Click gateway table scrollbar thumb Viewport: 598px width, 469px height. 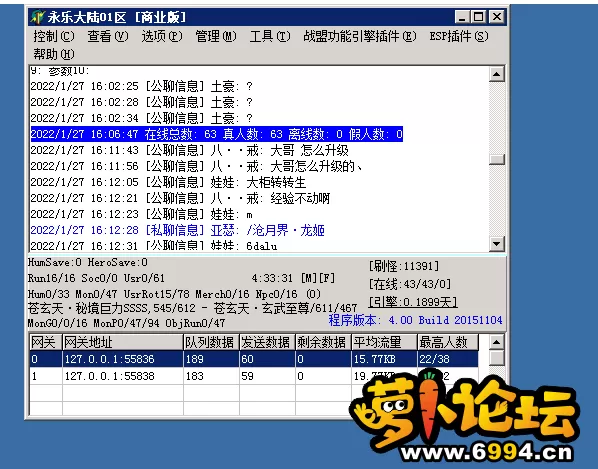497,358
